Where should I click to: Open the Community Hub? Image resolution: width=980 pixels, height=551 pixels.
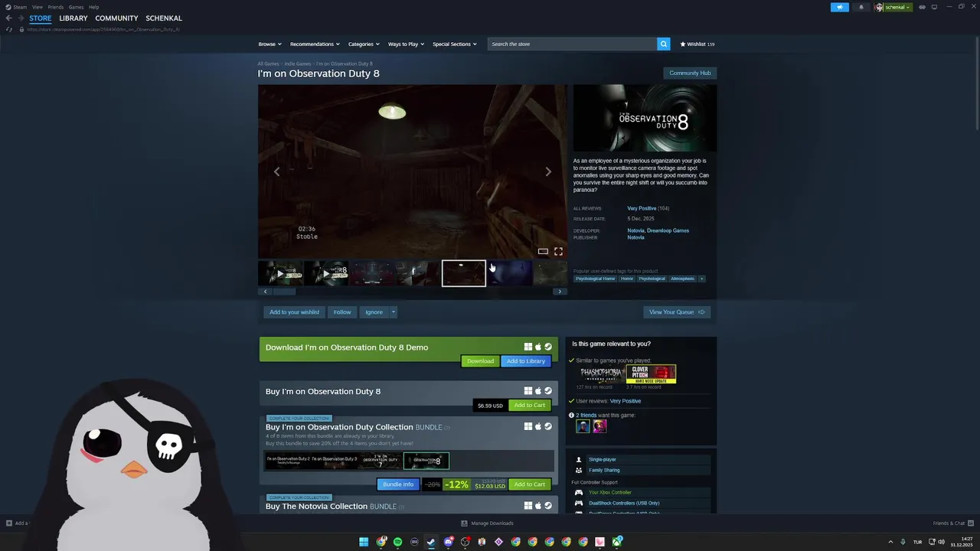point(690,73)
